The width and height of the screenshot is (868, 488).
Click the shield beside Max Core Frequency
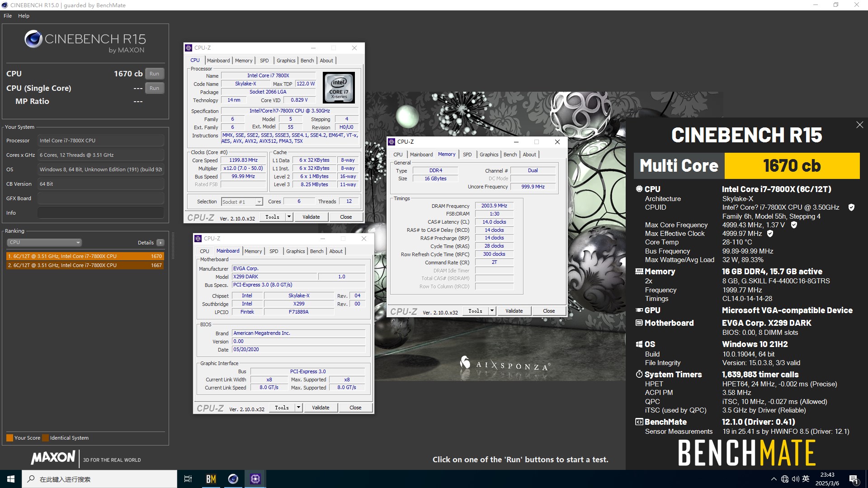[x=794, y=225]
